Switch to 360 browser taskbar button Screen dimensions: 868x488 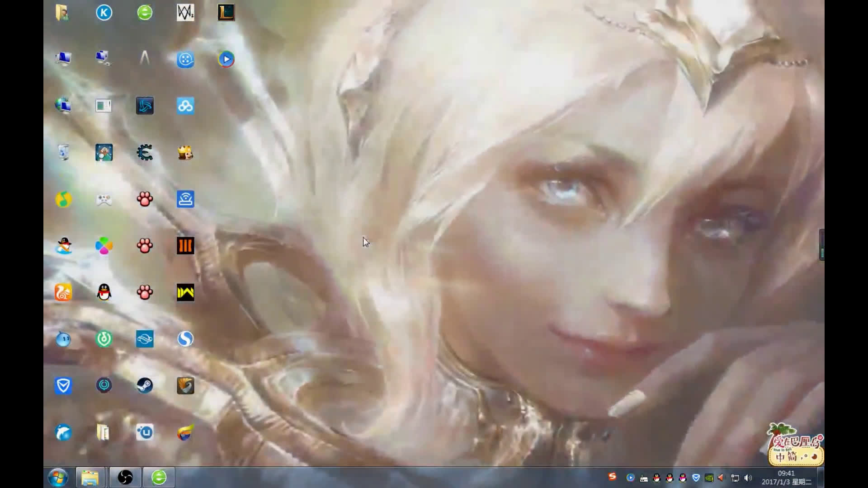tap(159, 478)
